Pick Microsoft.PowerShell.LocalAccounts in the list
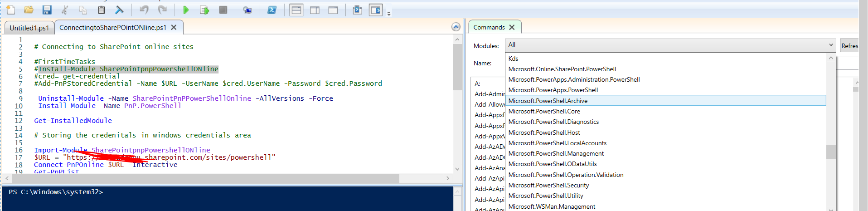868x211 pixels. (x=665, y=143)
